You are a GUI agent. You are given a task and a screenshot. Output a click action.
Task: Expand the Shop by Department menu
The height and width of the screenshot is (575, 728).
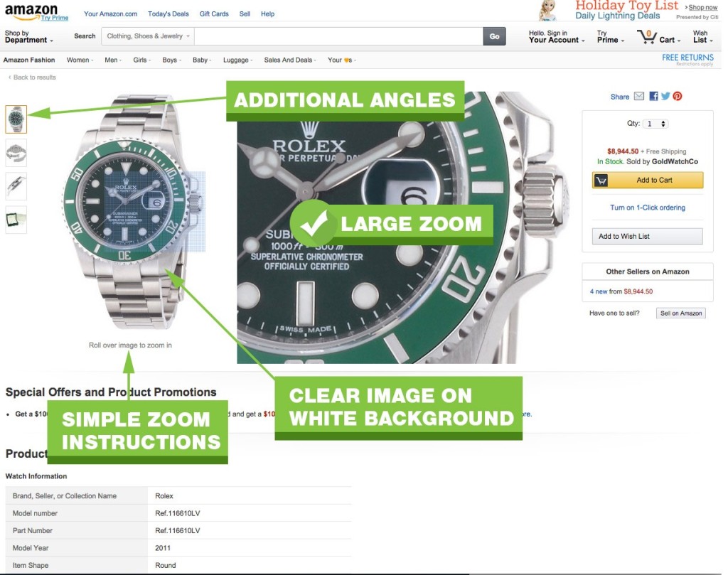tap(28, 37)
